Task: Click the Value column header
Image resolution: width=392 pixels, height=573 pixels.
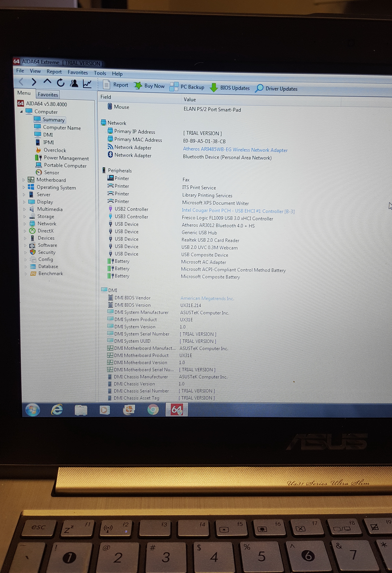Action: coord(190,99)
